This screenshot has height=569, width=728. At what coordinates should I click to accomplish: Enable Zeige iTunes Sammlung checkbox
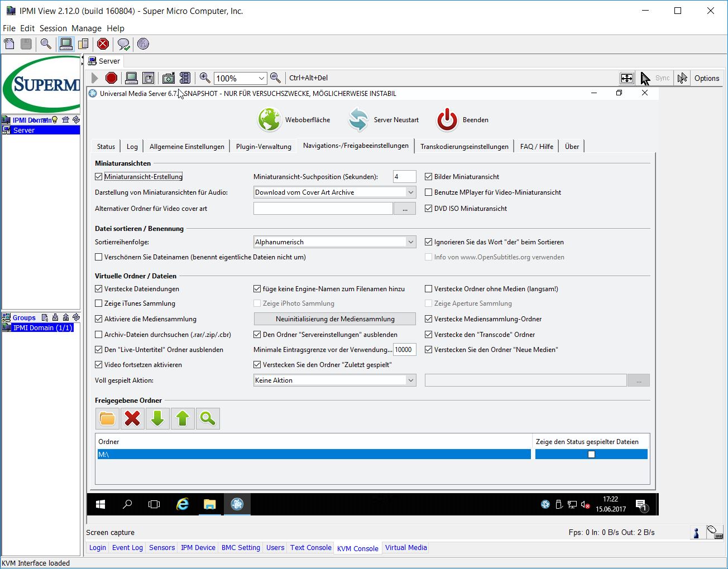click(99, 303)
